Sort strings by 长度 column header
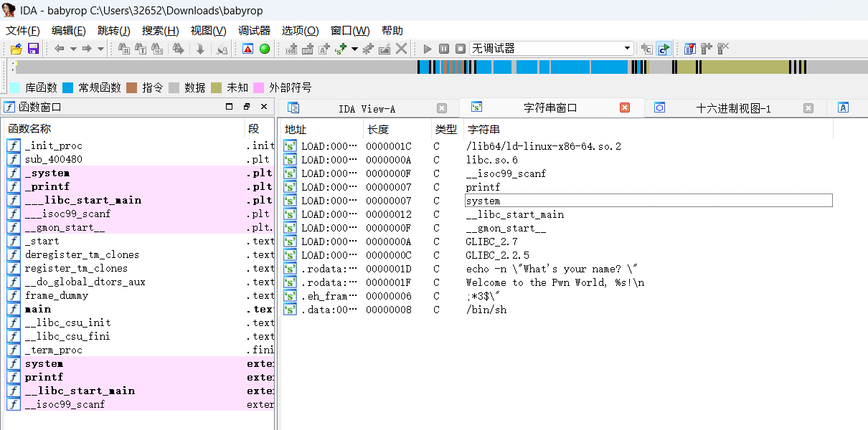 397,130
